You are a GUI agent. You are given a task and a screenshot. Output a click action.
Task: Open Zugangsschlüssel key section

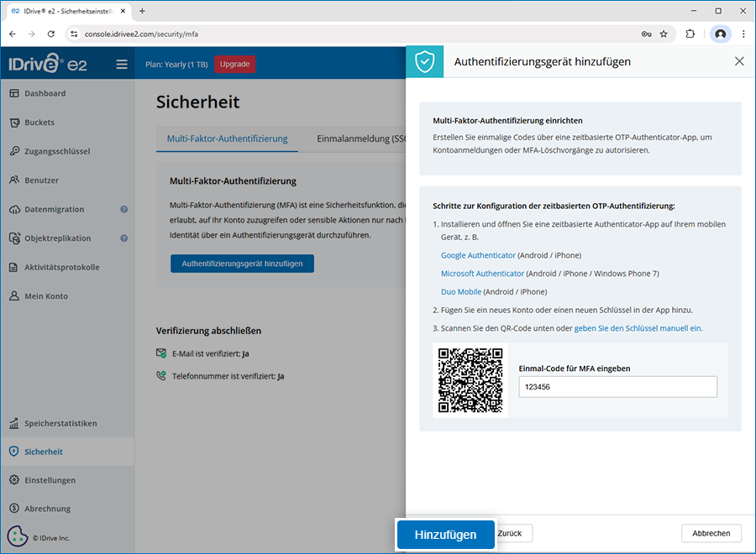coord(57,151)
